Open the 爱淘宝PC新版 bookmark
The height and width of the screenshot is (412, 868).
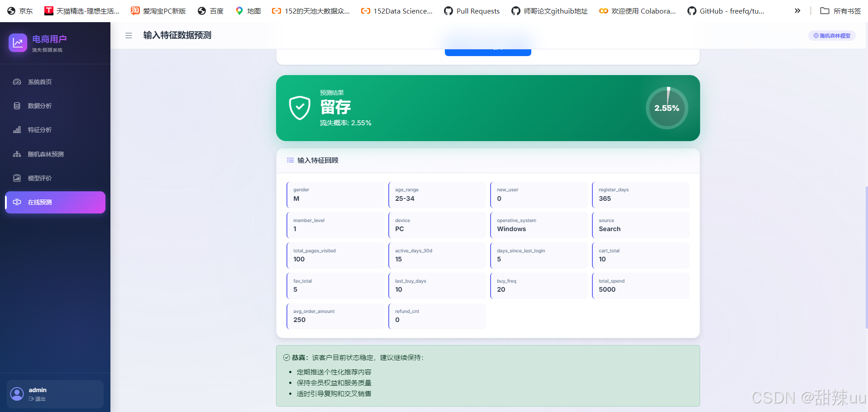pos(158,11)
